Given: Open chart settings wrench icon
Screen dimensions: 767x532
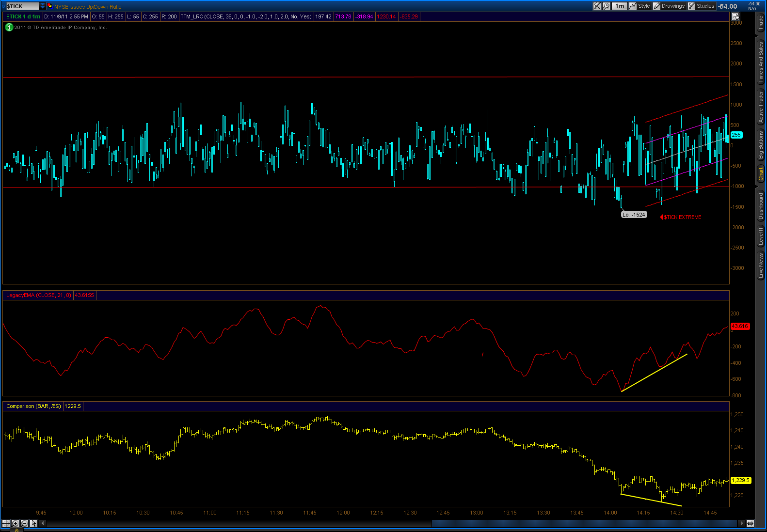Looking at the screenshot, I should point(606,6).
